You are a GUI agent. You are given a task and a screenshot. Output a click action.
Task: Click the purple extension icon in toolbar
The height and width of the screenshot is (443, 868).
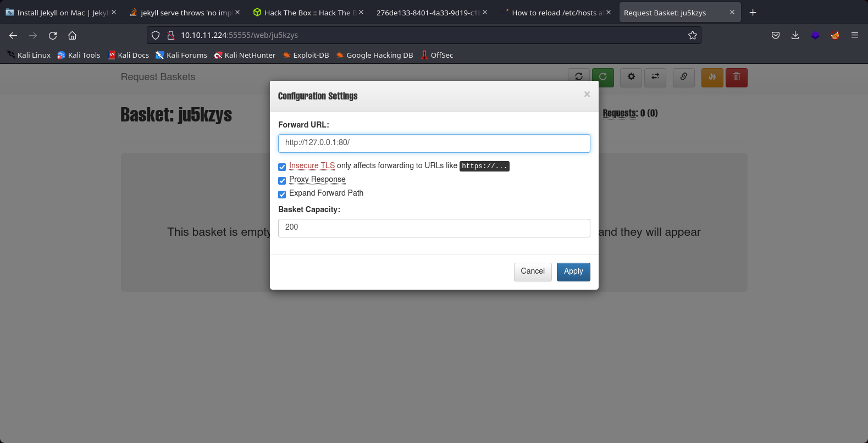coord(815,35)
